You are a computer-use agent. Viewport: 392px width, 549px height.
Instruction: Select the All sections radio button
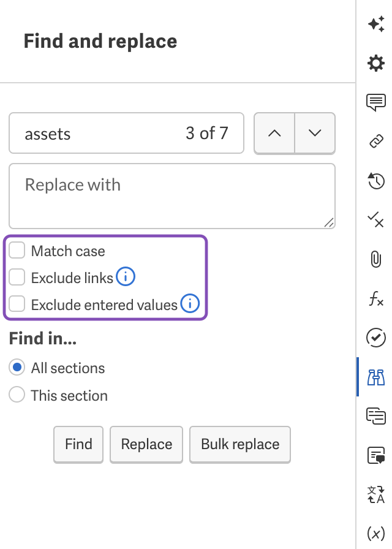(17, 367)
